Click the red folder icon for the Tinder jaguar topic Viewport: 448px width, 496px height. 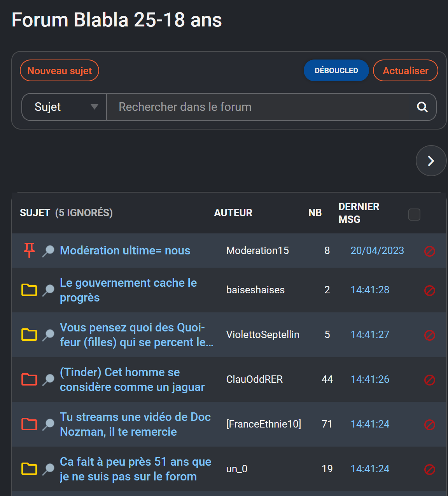point(29,379)
